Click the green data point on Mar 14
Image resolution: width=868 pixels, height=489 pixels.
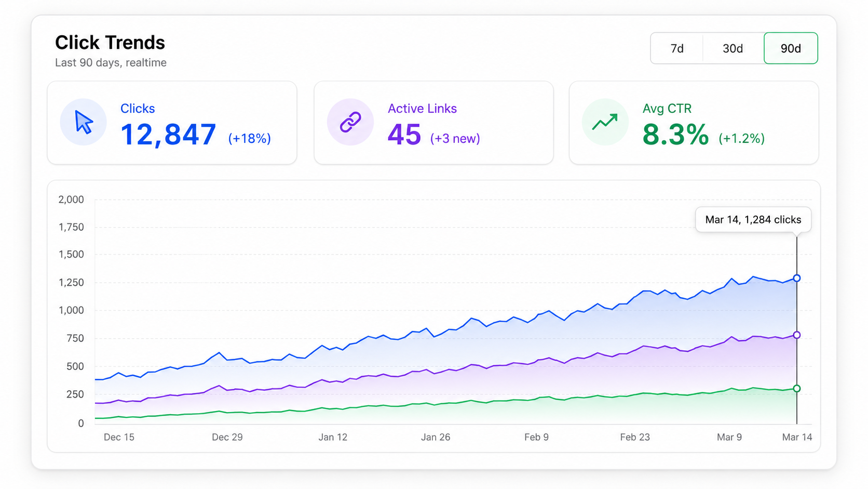(797, 389)
